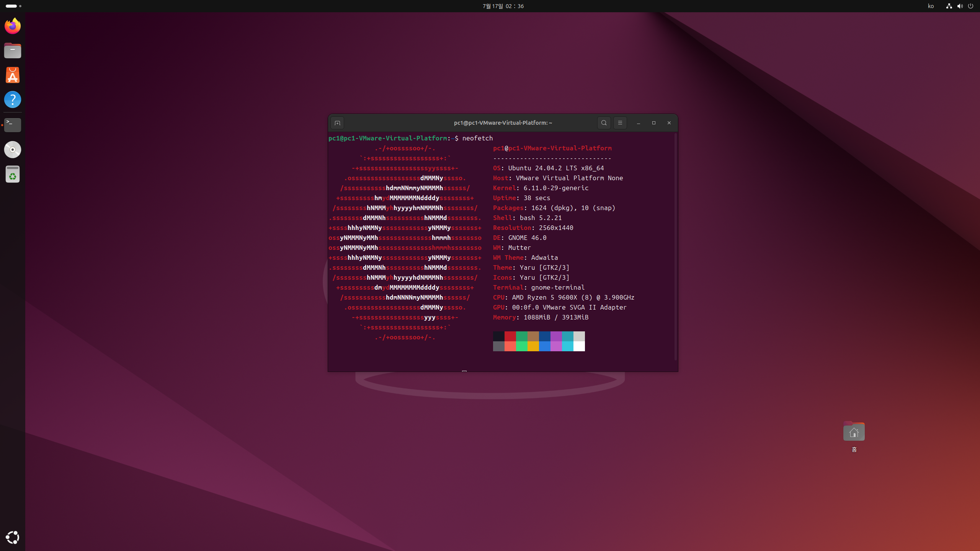
Task: Click the Packages: 1624 (dpkg) line
Action: point(554,208)
